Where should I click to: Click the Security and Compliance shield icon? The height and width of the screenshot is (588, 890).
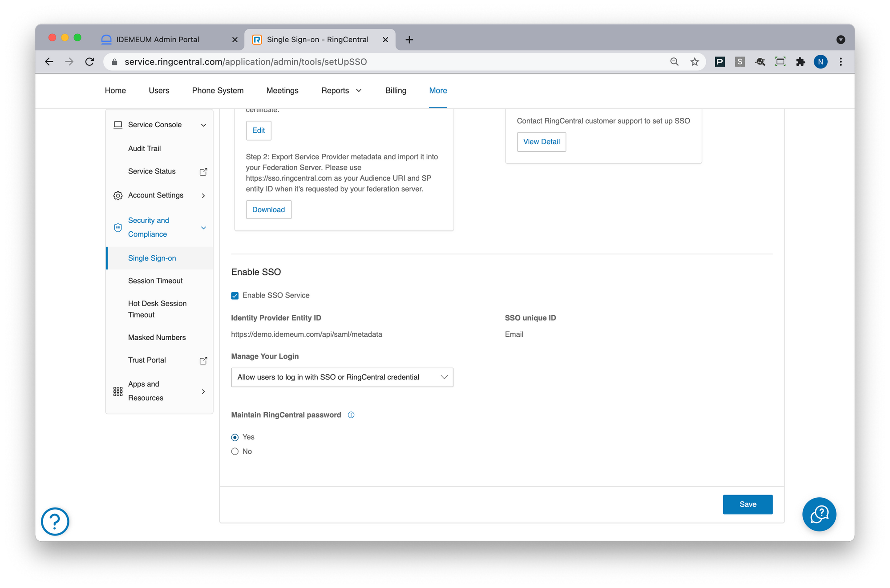click(x=118, y=228)
